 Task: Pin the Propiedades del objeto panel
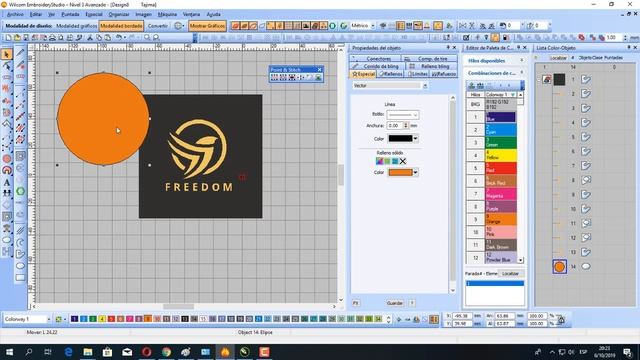tap(448, 48)
